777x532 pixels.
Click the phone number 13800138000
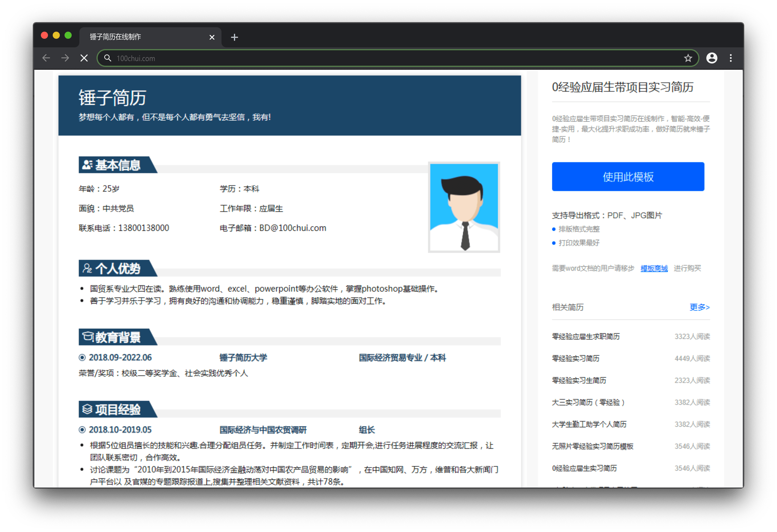pos(143,228)
